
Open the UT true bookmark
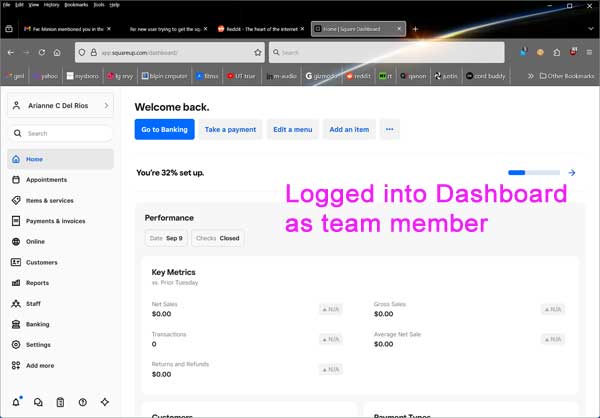click(241, 76)
